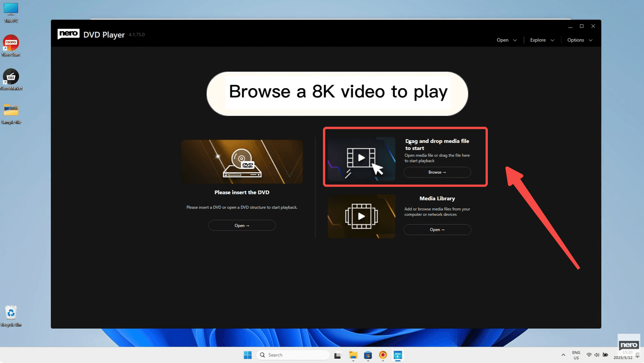Click the Media Library film thumbnail

361,216
